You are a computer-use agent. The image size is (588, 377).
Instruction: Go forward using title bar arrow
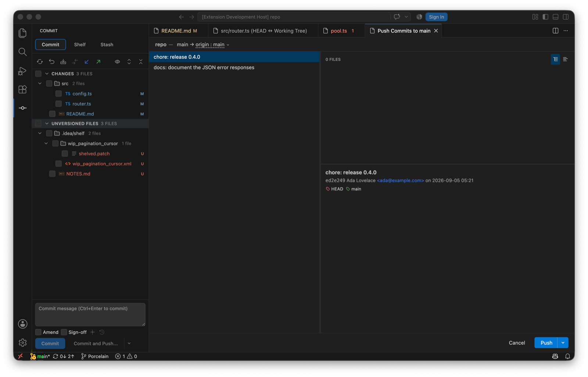pos(191,17)
